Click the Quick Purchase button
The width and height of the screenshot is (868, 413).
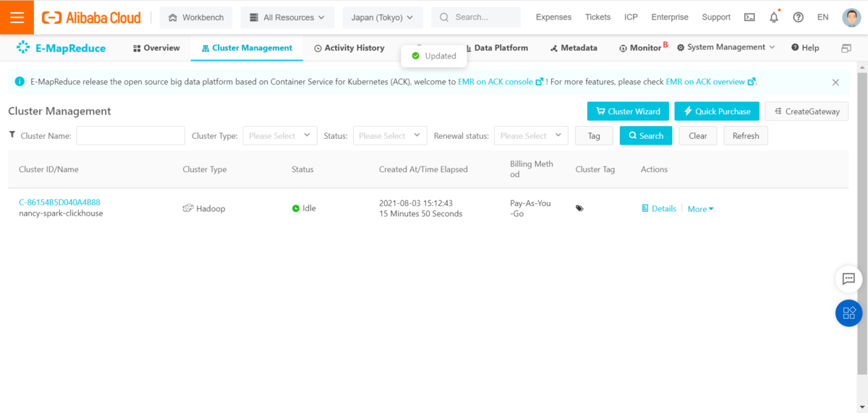(x=717, y=111)
